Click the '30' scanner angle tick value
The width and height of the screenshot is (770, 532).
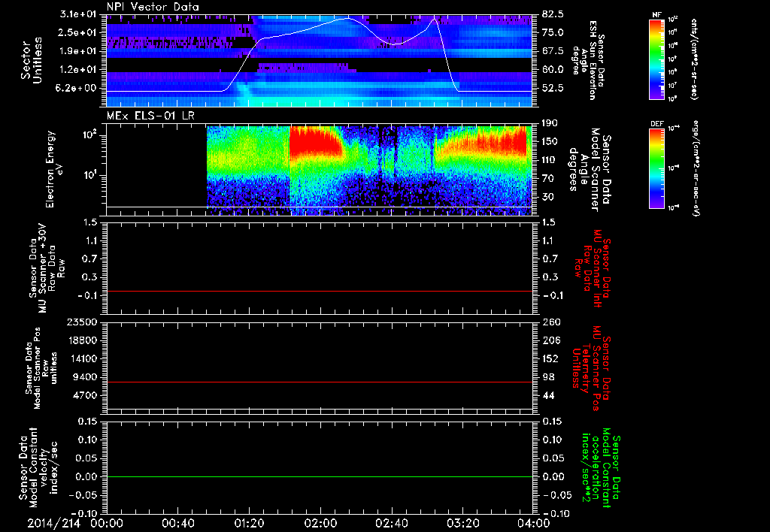(547, 198)
